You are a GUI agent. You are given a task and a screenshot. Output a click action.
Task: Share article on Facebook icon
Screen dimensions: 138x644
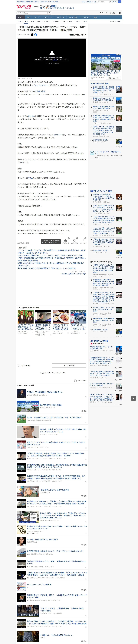pyautogui.click(x=36, y=35)
